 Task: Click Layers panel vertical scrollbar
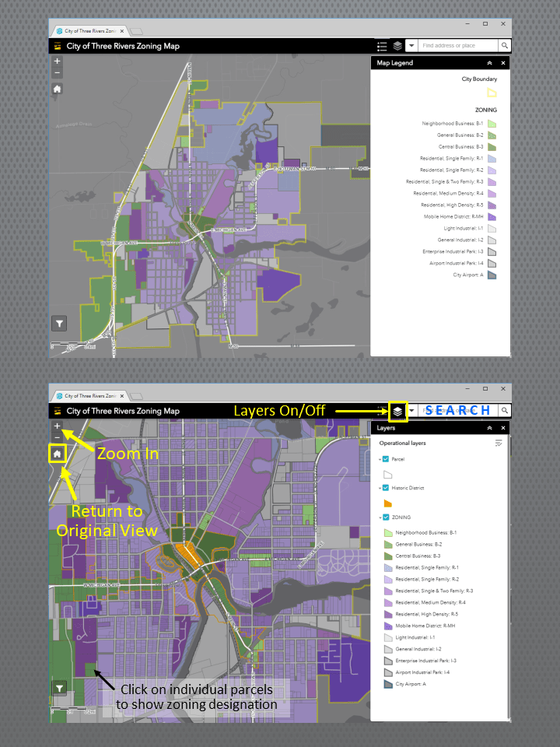[x=509, y=578]
